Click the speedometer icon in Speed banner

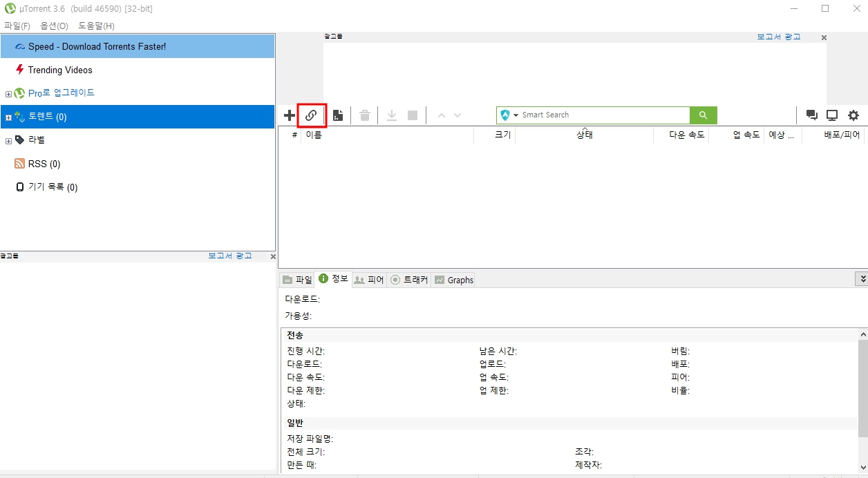click(20, 47)
